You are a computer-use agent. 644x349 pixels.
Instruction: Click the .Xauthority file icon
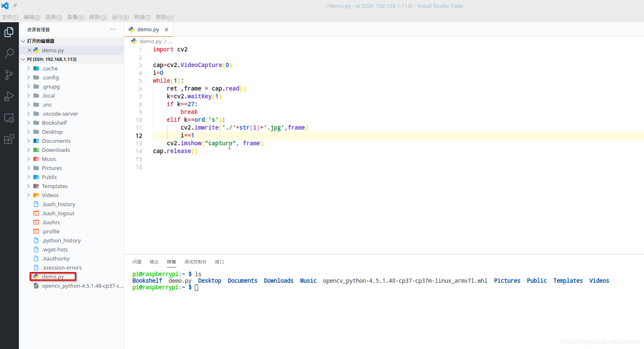click(x=36, y=258)
